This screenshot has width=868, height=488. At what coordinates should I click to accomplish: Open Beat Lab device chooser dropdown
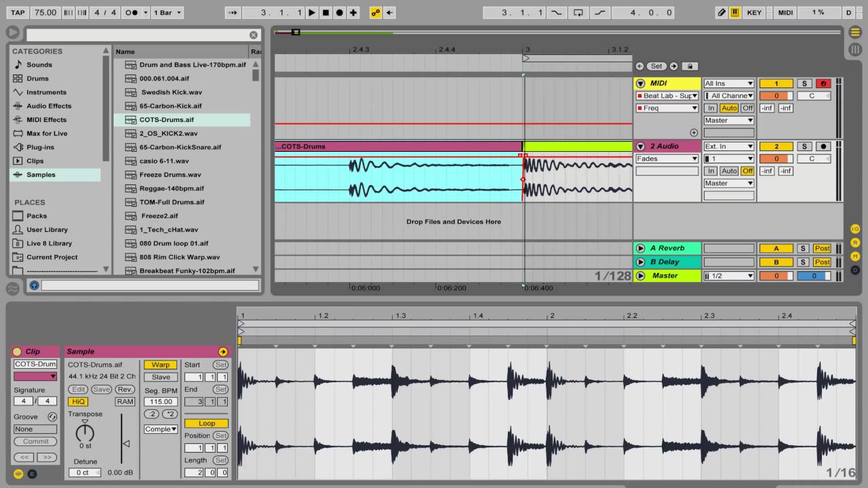point(667,96)
